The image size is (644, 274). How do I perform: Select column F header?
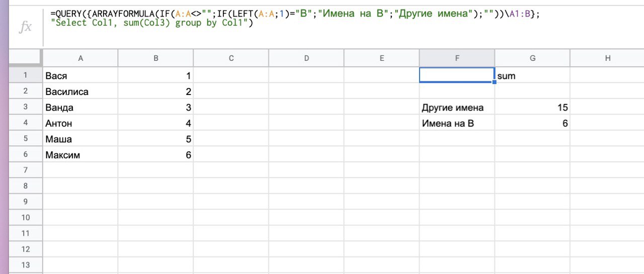point(457,58)
